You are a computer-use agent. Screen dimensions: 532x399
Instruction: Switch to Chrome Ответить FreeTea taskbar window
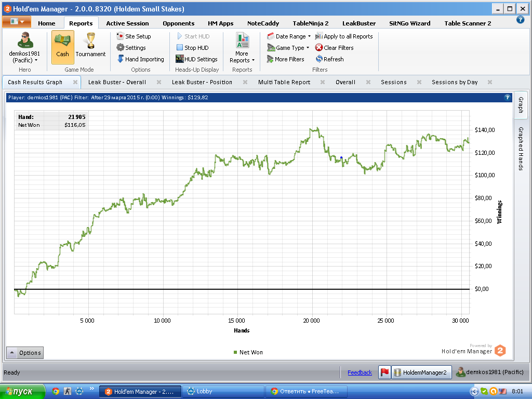tap(307, 392)
